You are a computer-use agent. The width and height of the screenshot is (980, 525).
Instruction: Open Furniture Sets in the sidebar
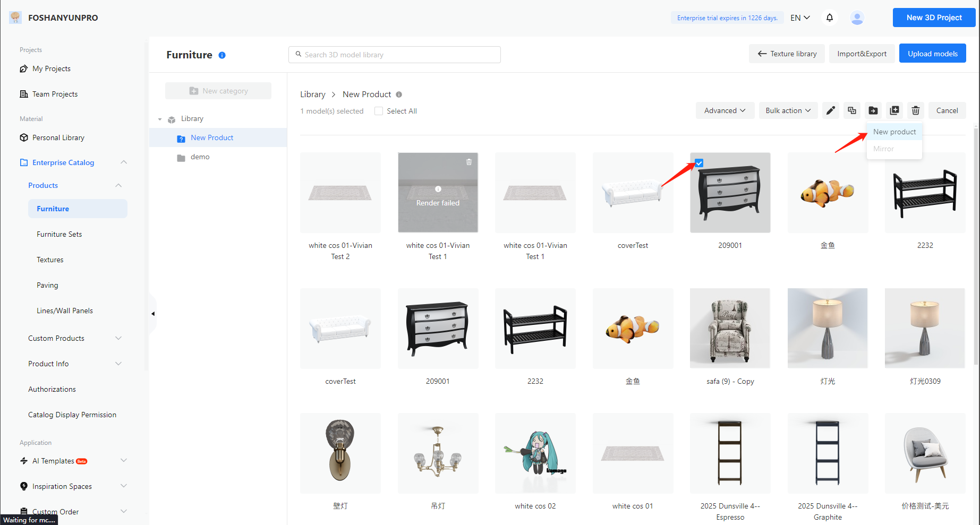coord(59,234)
